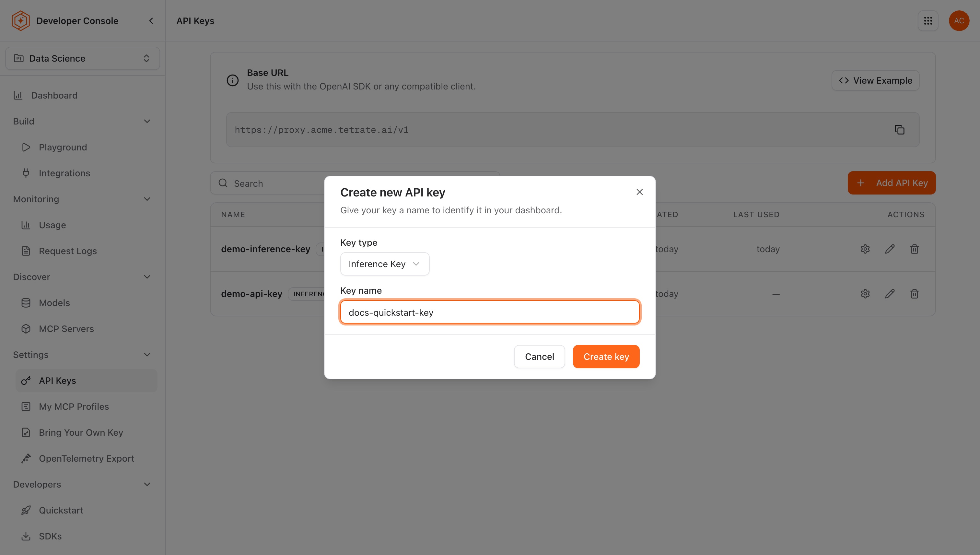Viewport: 980px width, 555px height.
Task: Open Quickstart page
Action: click(86, 510)
